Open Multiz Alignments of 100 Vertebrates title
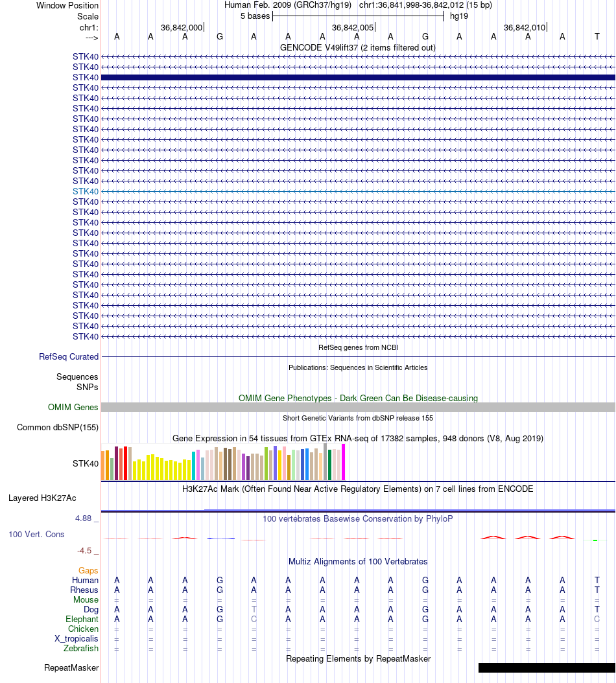The width and height of the screenshot is (616, 683). tap(358, 561)
